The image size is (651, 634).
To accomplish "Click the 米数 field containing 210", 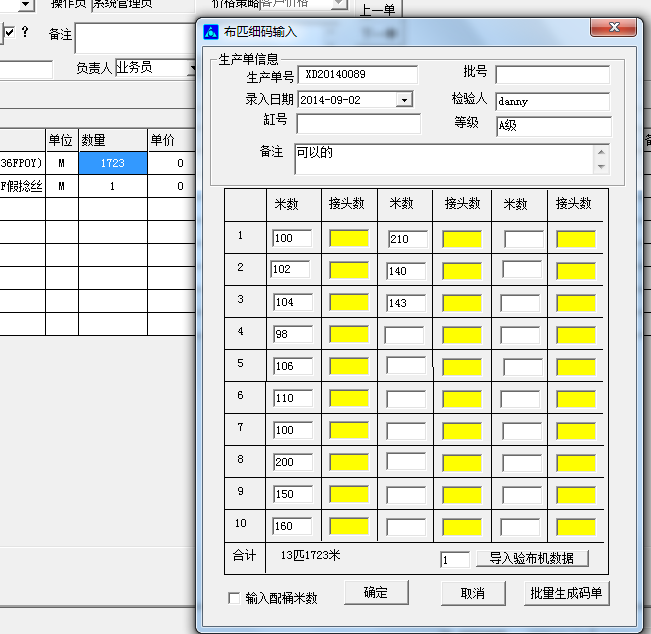I will pyautogui.click(x=408, y=239).
